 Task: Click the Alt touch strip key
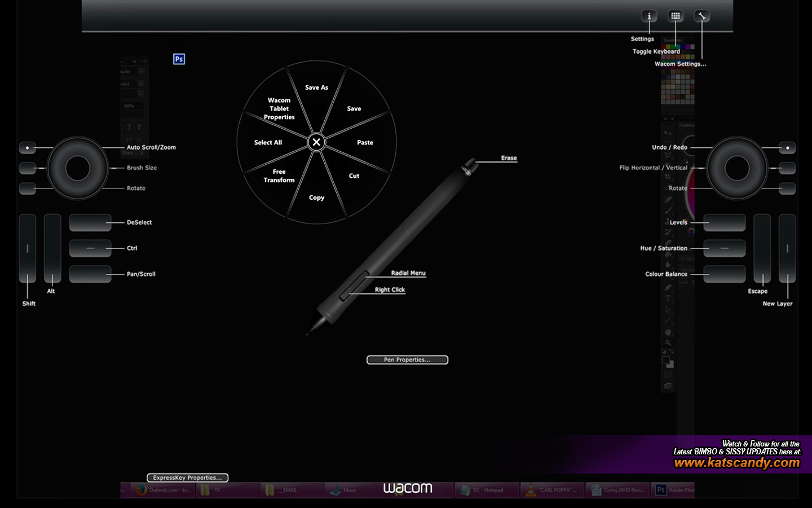(x=52, y=248)
